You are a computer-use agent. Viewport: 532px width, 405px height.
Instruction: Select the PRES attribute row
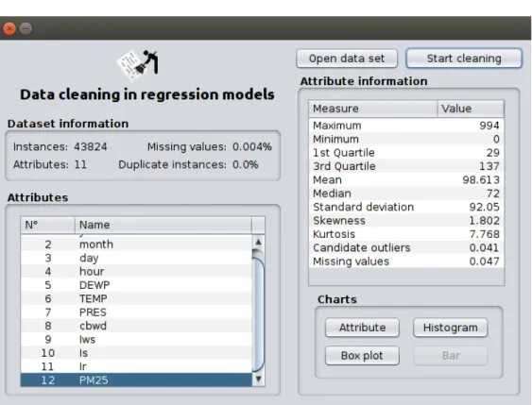(136, 312)
